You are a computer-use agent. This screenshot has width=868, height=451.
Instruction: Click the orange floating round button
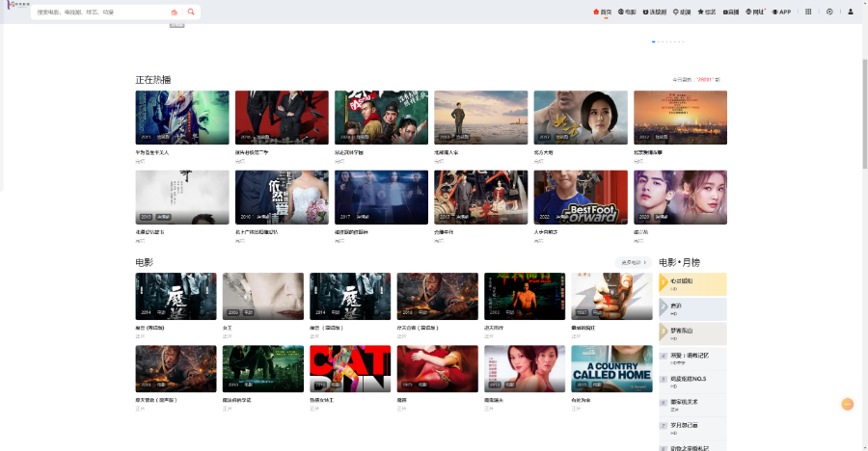848,405
